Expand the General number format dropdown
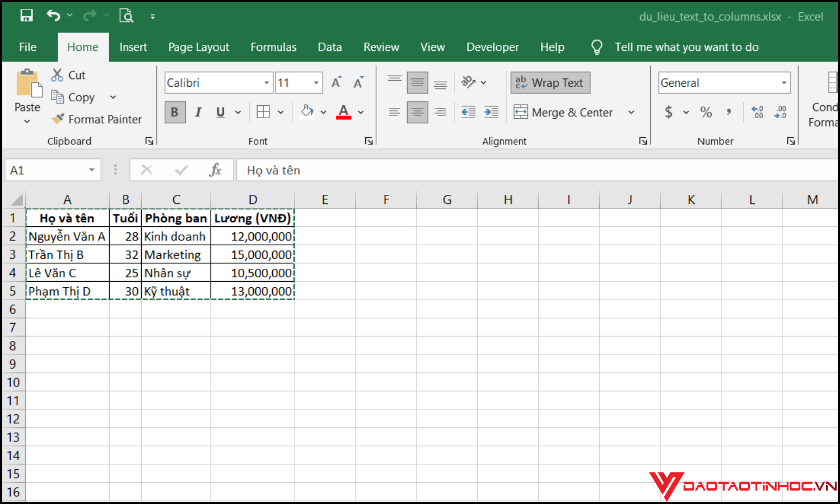The width and height of the screenshot is (840, 504). click(784, 83)
